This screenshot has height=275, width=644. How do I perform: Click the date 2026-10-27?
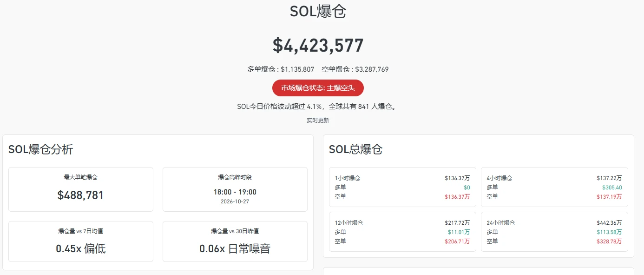pos(235,202)
